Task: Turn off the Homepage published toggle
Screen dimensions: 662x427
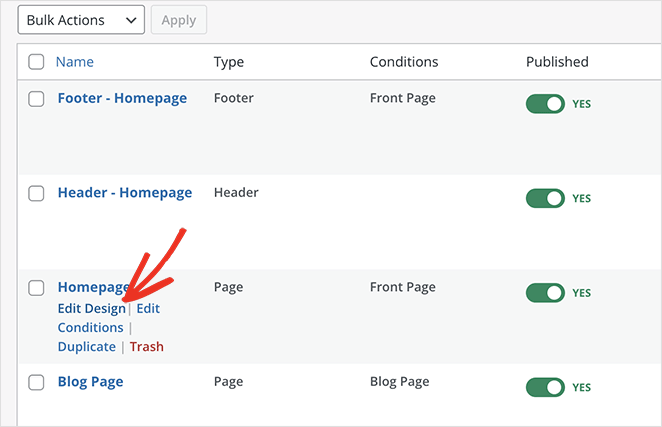Action: tap(546, 293)
